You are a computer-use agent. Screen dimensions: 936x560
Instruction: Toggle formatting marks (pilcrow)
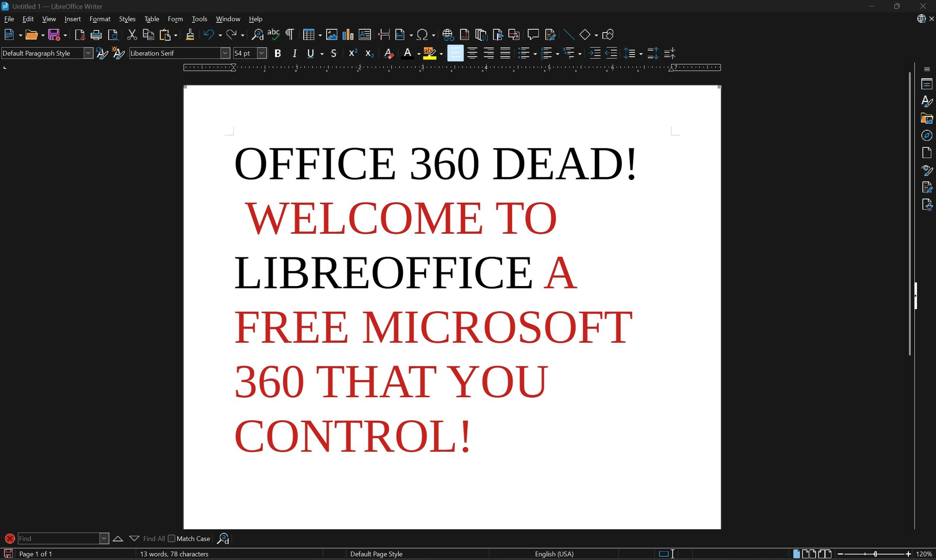(290, 35)
